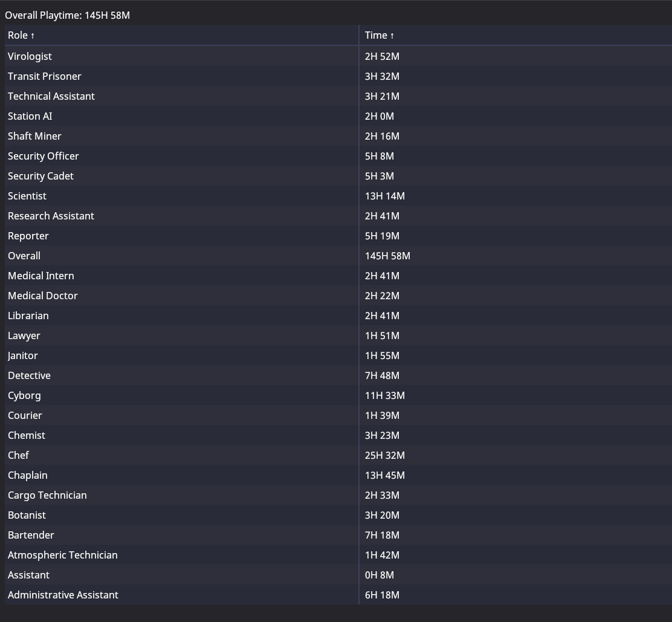Image resolution: width=672 pixels, height=622 pixels.
Task: Sort table by Time column header
Action: click(x=376, y=36)
